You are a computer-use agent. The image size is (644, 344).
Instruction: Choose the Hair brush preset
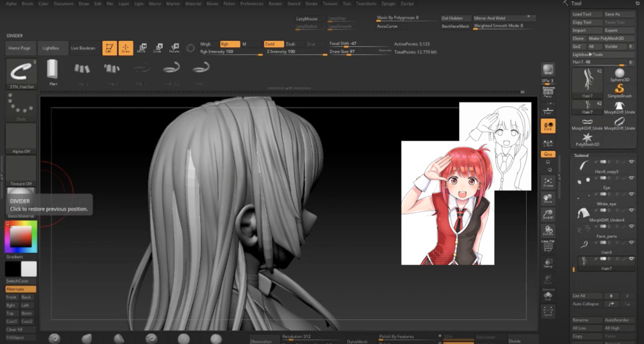(x=53, y=72)
